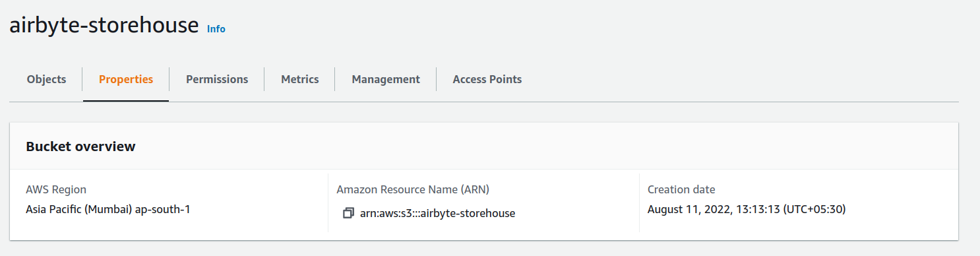Image resolution: width=980 pixels, height=256 pixels.
Task: Click the arn:aws:s3:::airbyte-storehouse text
Action: click(x=437, y=213)
